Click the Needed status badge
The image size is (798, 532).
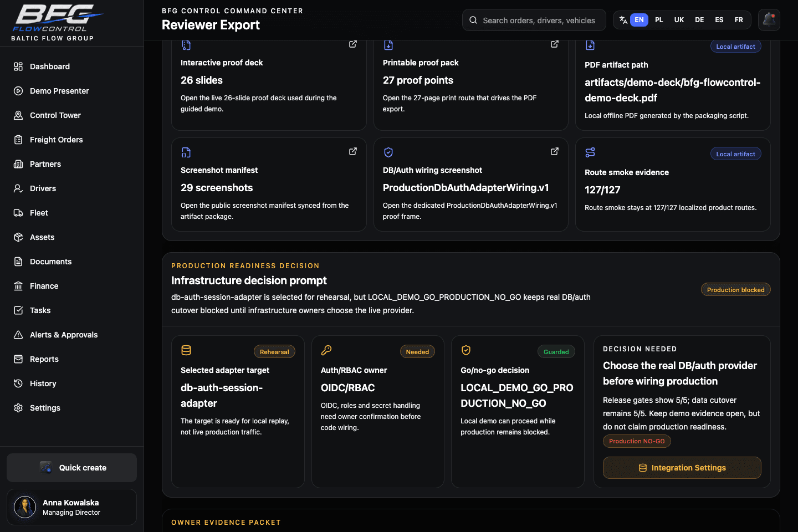(x=417, y=352)
